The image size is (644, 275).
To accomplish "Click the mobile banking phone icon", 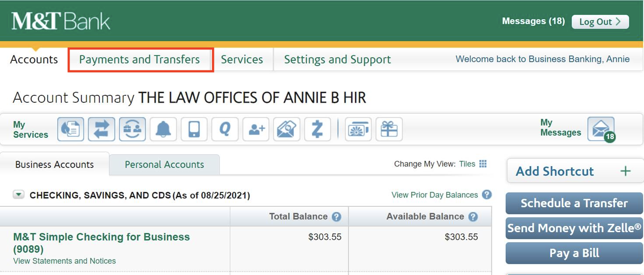I will (194, 129).
